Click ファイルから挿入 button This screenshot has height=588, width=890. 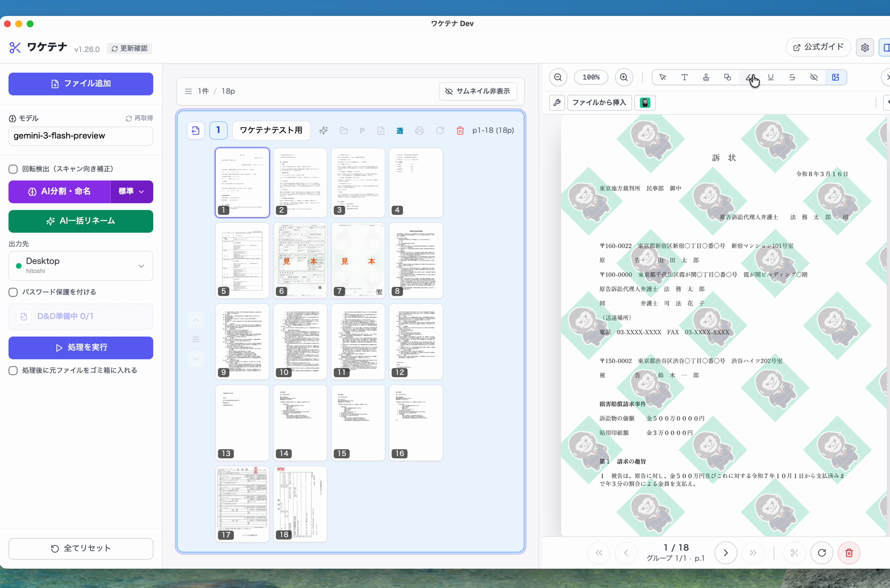tap(599, 102)
